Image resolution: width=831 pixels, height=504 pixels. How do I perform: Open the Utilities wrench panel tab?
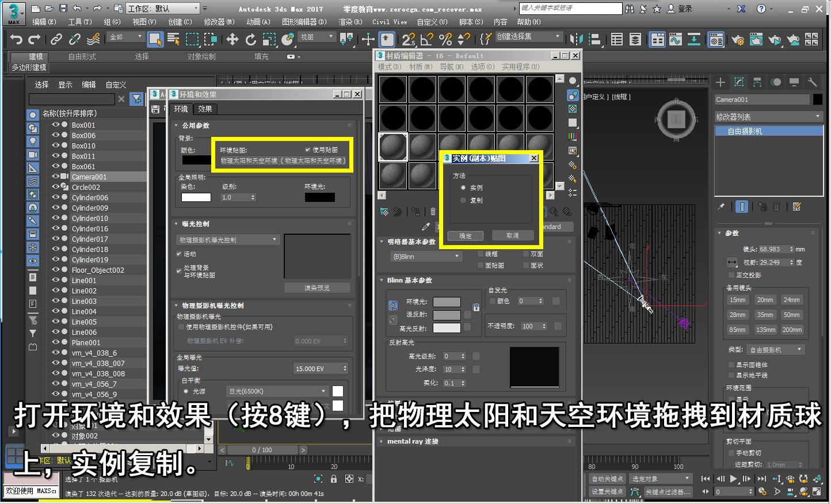coord(813,82)
